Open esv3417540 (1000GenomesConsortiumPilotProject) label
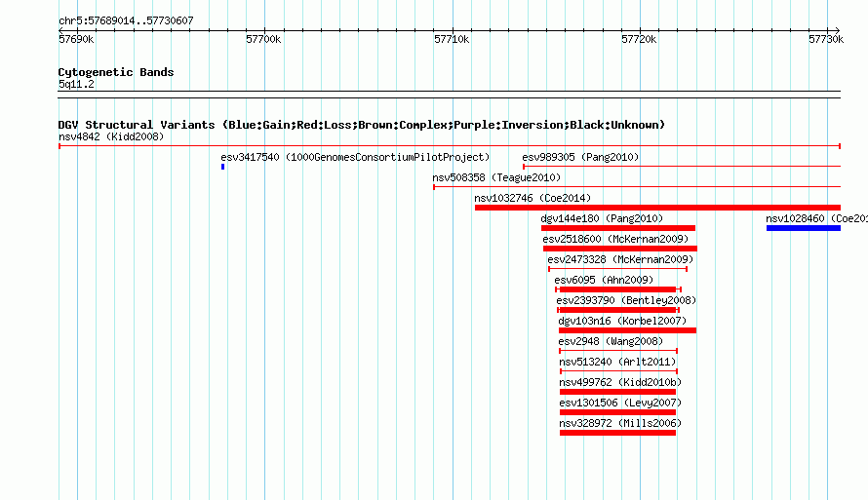Image resolution: width=868 pixels, height=500 pixels. point(355,157)
